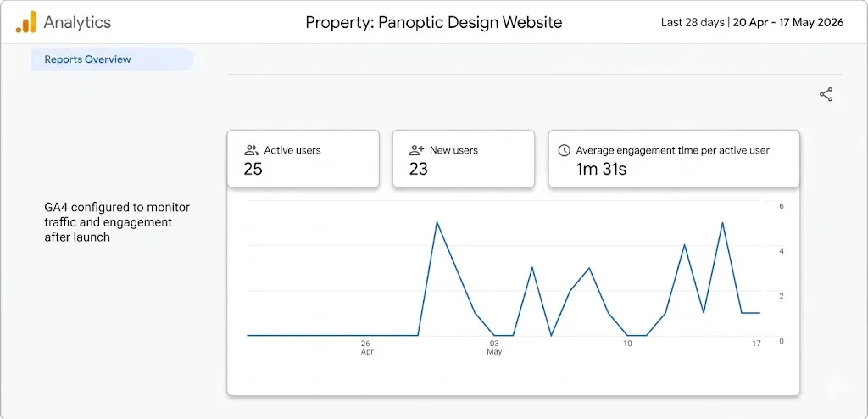Select the Active users metric card
The width and height of the screenshot is (868, 419).
tap(303, 159)
